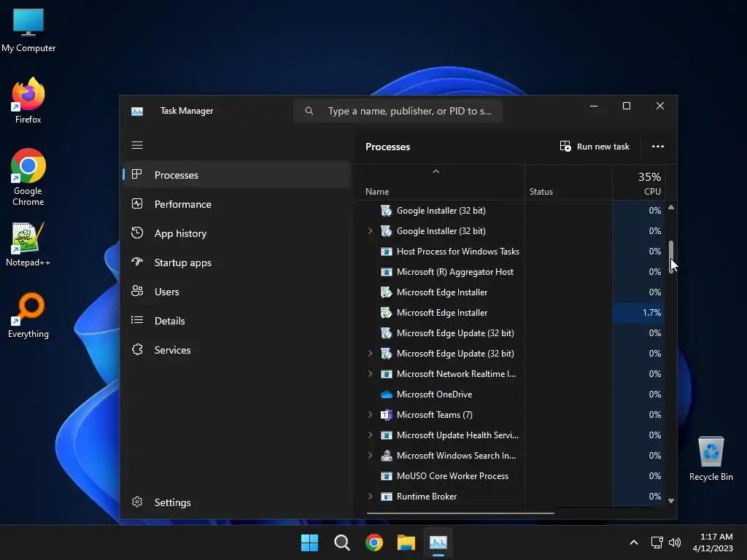Image resolution: width=747 pixels, height=560 pixels.
Task: Select the Notepad++ desktop shortcut
Action: 28,244
